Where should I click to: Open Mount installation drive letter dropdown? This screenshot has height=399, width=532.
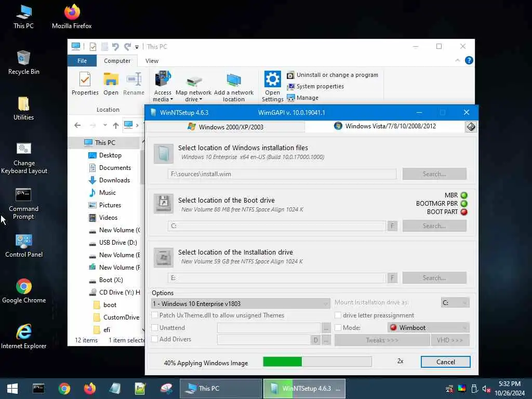tap(455, 302)
